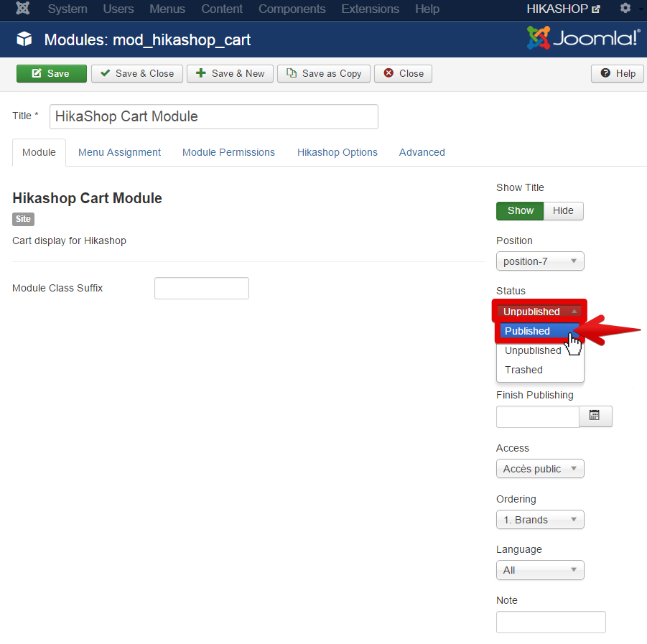Click Save & Close button
The width and height of the screenshot is (647, 644).
click(x=137, y=73)
